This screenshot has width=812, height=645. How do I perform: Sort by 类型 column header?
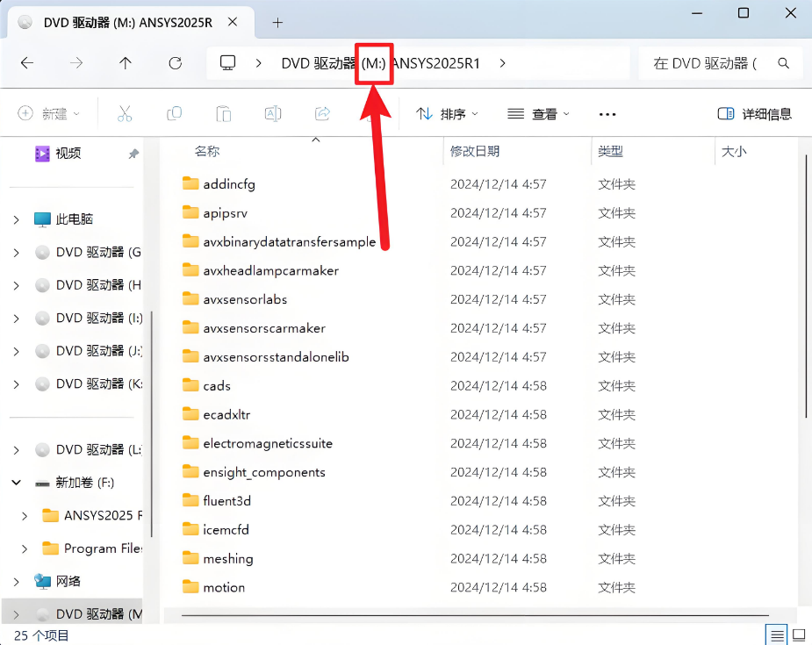click(x=610, y=151)
